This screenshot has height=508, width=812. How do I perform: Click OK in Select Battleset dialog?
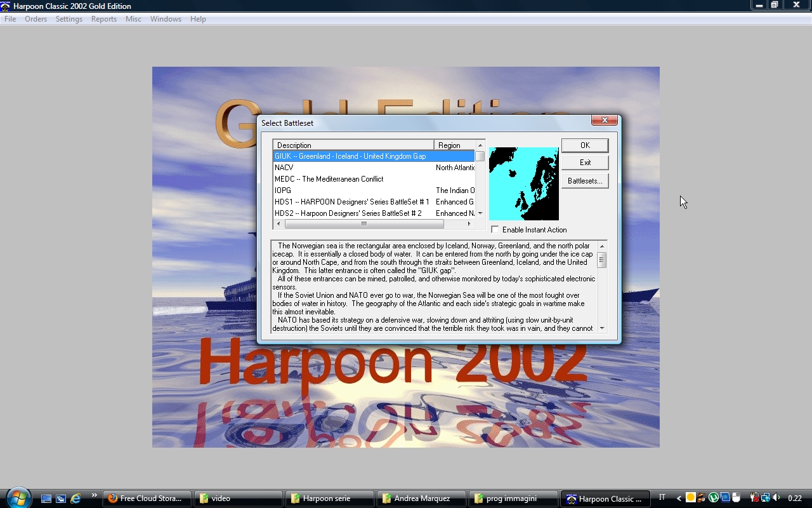[585, 145]
